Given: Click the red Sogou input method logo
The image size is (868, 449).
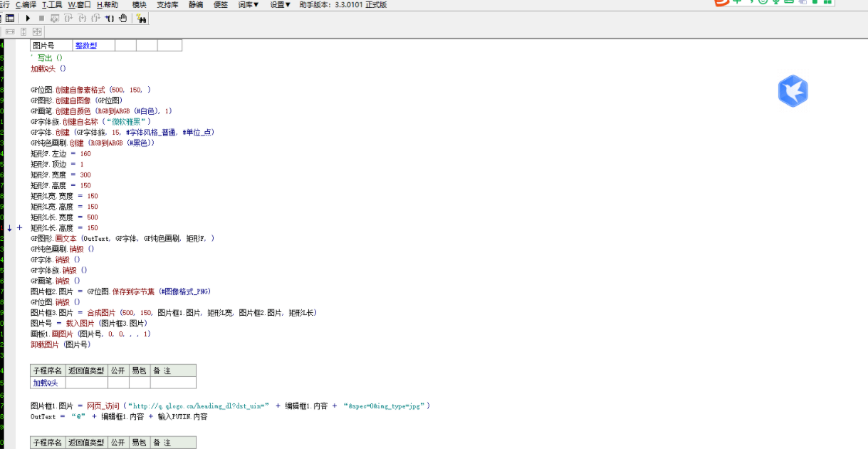Looking at the screenshot, I should [x=721, y=3].
